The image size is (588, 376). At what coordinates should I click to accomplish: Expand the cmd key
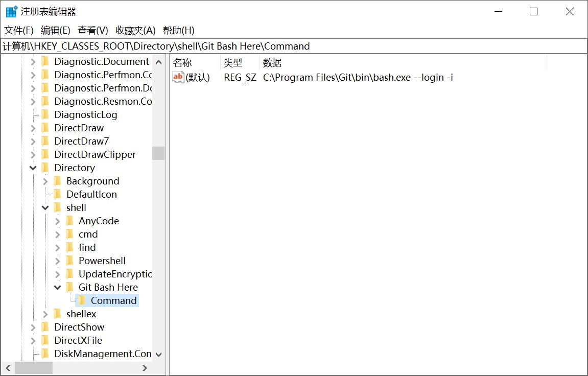click(57, 234)
